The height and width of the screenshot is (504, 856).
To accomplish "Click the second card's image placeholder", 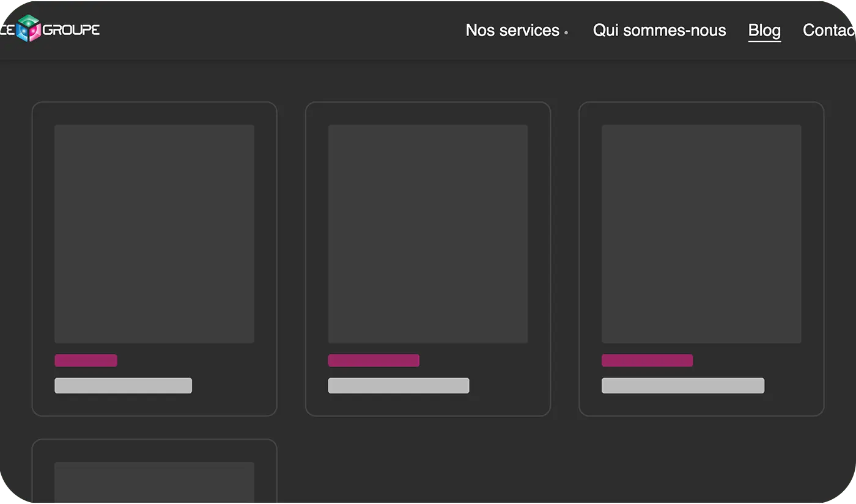I will [428, 233].
